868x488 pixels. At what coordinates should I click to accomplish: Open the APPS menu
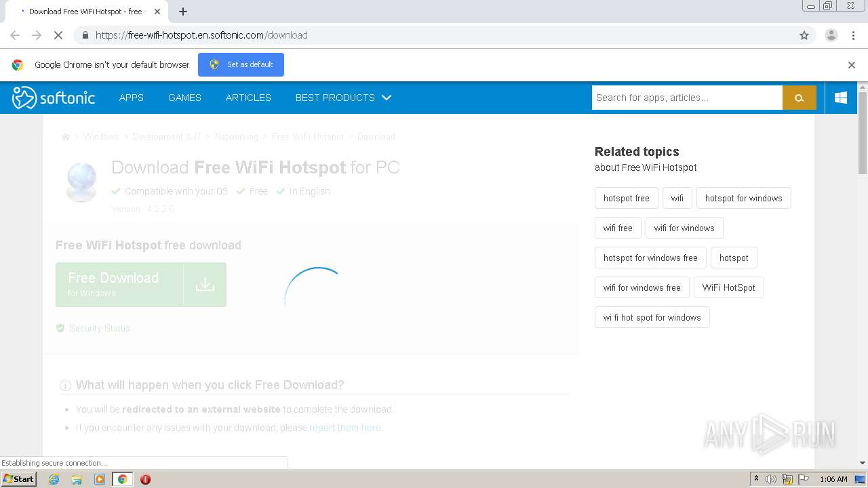132,98
